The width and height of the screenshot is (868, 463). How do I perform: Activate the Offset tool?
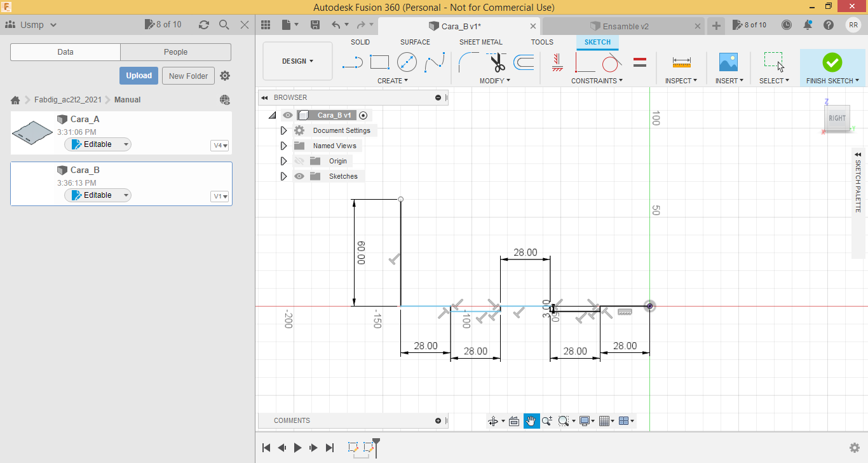pyautogui.click(x=524, y=62)
